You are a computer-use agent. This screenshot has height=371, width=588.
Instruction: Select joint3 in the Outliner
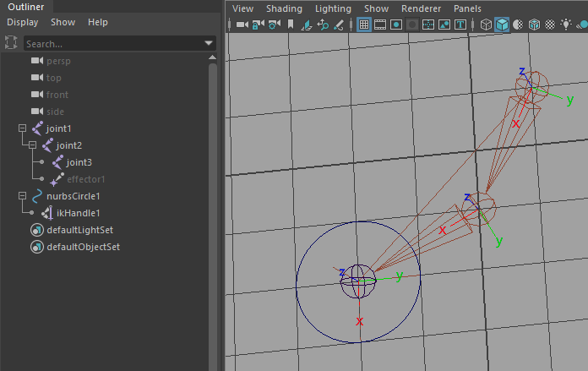click(x=79, y=162)
